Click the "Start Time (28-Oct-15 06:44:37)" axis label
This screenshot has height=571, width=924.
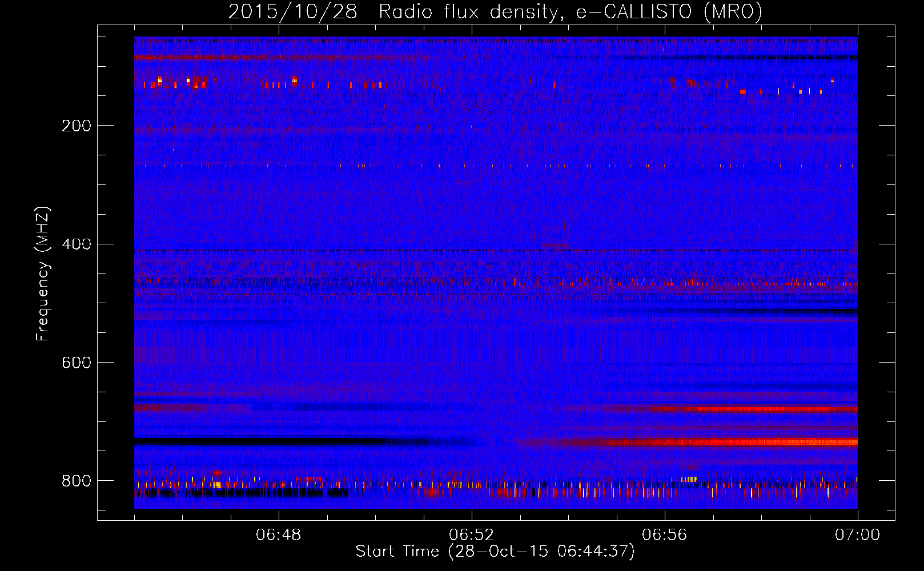click(495, 552)
